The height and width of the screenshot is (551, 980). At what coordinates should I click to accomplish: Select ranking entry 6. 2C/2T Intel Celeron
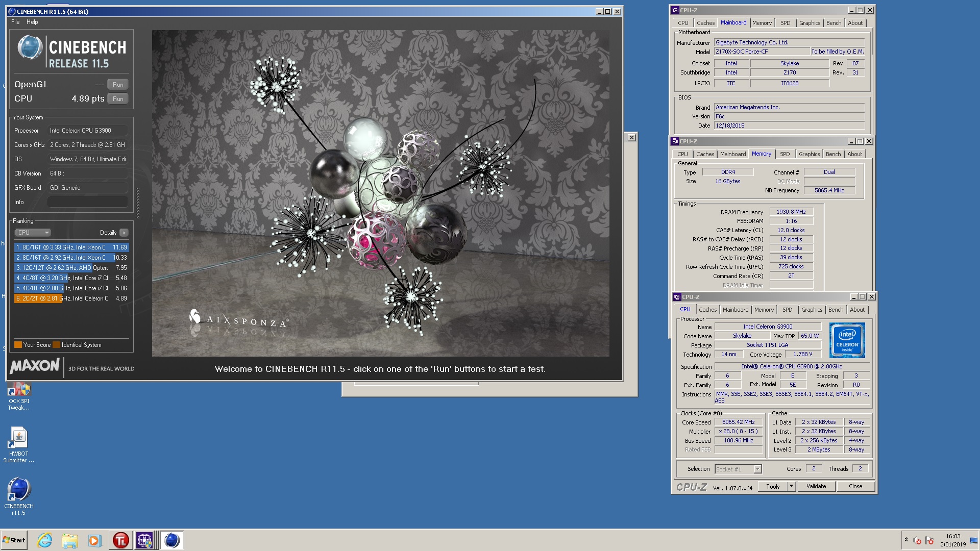71,298
